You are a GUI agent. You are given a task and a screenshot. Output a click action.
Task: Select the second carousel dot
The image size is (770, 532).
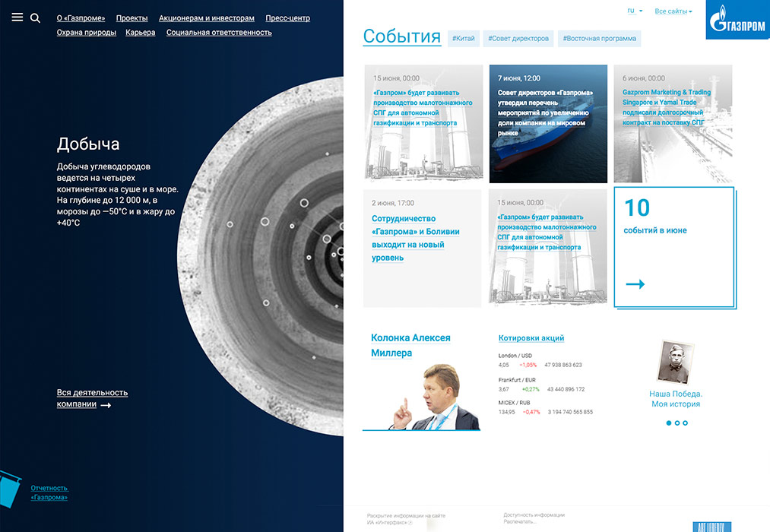pos(677,423)
